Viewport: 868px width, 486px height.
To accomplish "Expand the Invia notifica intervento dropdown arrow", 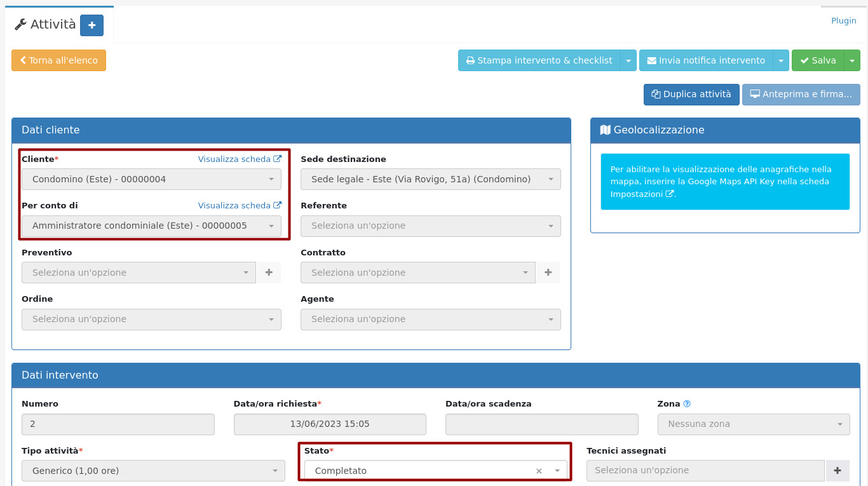I will (781, 60).
